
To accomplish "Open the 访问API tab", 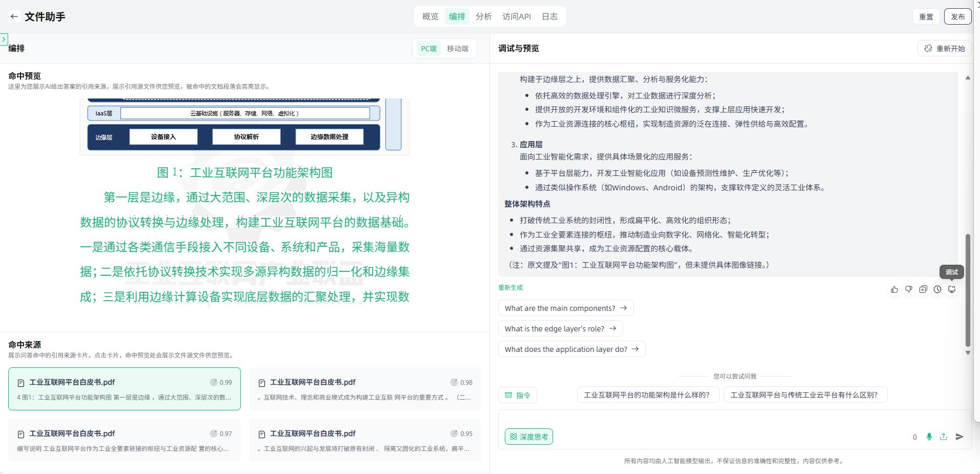I will pyautogui.click(x=516, y=16).
